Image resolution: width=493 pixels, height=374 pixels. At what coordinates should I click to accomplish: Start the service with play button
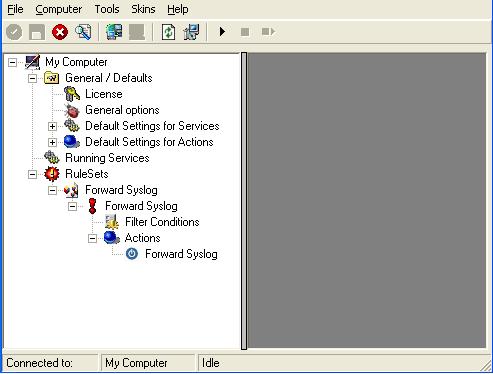[222, 32]
